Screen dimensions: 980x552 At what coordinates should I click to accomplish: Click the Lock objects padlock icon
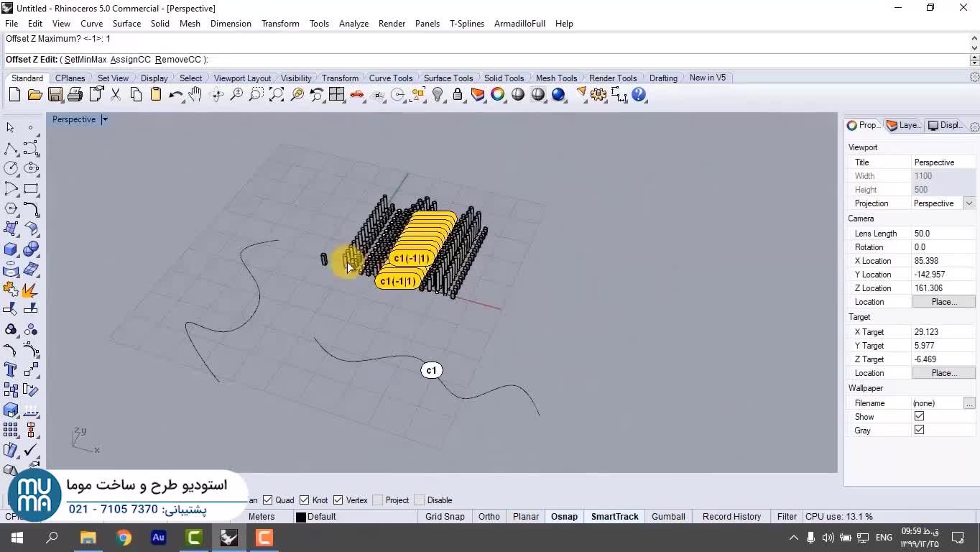coord(457,94)
